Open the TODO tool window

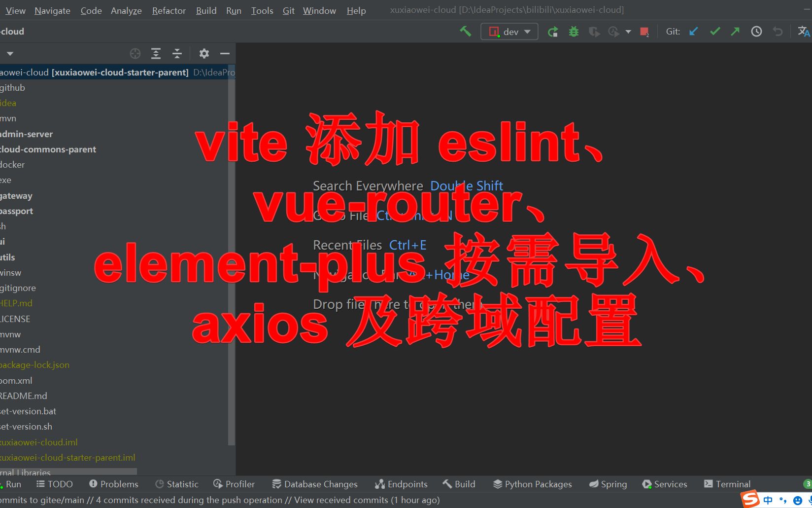click(x=55, y=484)
